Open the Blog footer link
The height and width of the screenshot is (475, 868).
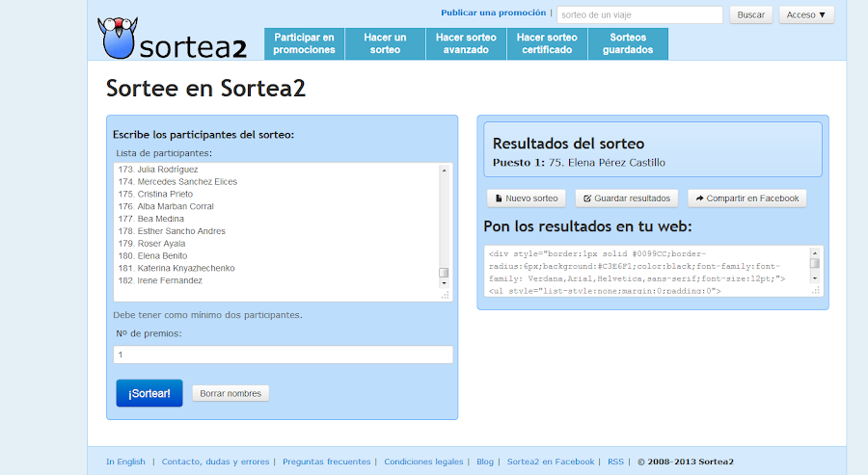coord(485,462)
